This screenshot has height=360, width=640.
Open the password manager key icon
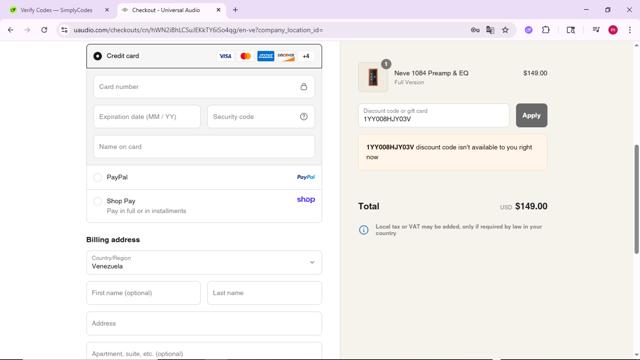[x=475, y=30]
